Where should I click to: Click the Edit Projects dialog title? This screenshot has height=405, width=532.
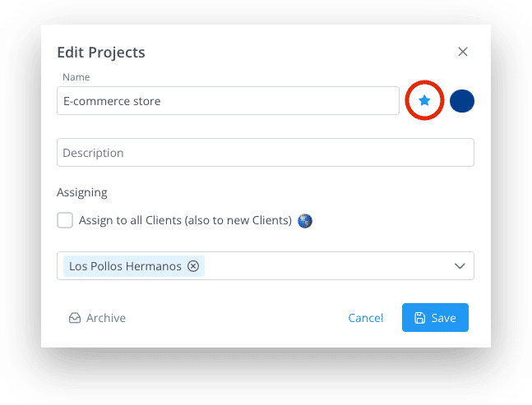[101, 53]
